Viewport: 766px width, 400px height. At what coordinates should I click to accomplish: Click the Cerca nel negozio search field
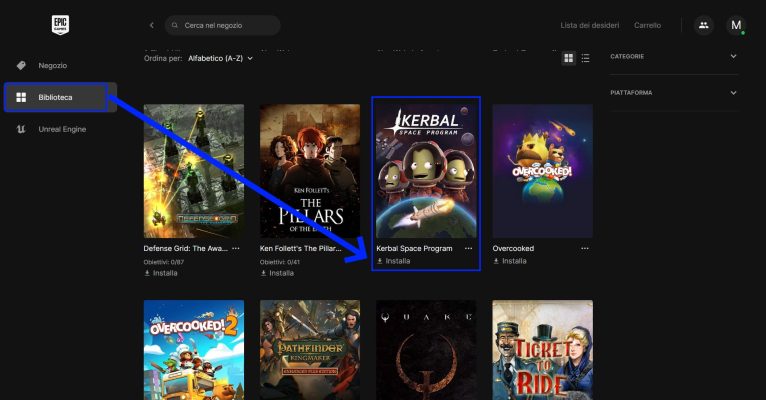pos(225,25)
